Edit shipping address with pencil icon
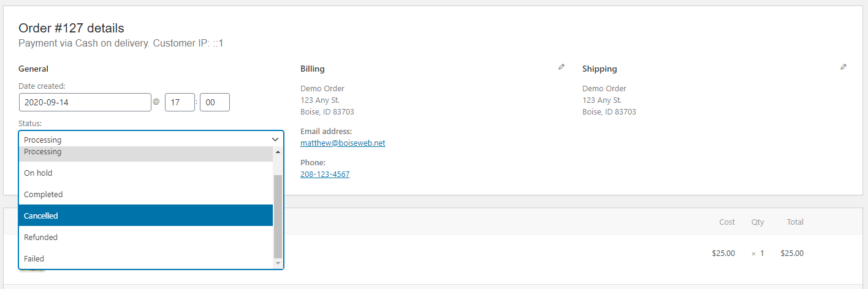The width and height of the screenshot is (868, 289). coord(843,67)
